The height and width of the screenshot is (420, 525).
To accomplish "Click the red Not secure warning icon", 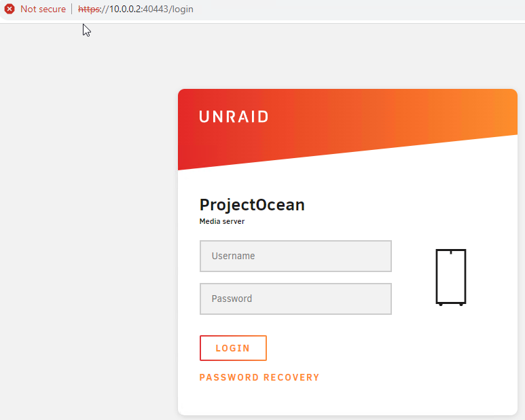I will point(10,9).
